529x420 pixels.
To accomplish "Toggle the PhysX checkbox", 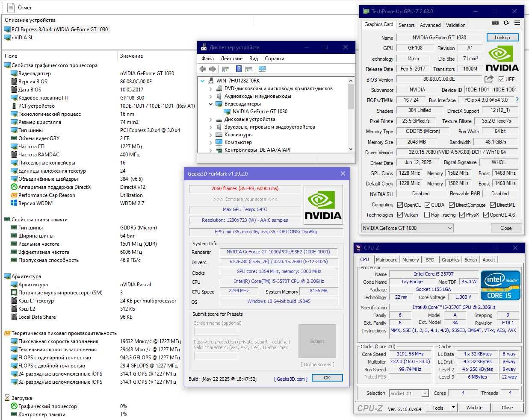I will tap(462, 215).
